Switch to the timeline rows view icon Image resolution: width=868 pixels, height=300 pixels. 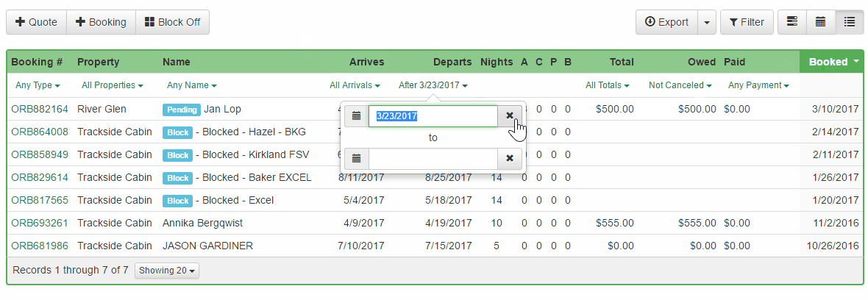tap(792, 22)
